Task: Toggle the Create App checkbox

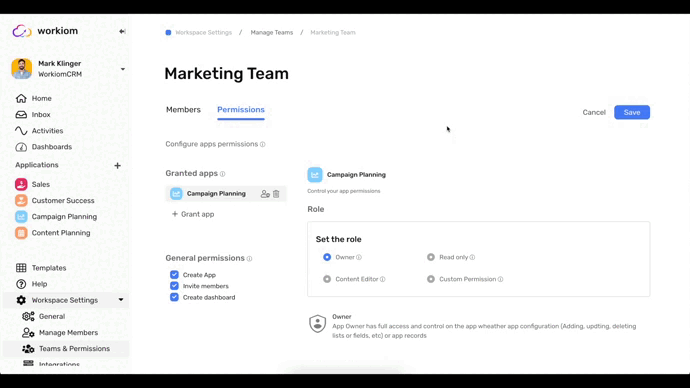Action: tap(174, 275)
